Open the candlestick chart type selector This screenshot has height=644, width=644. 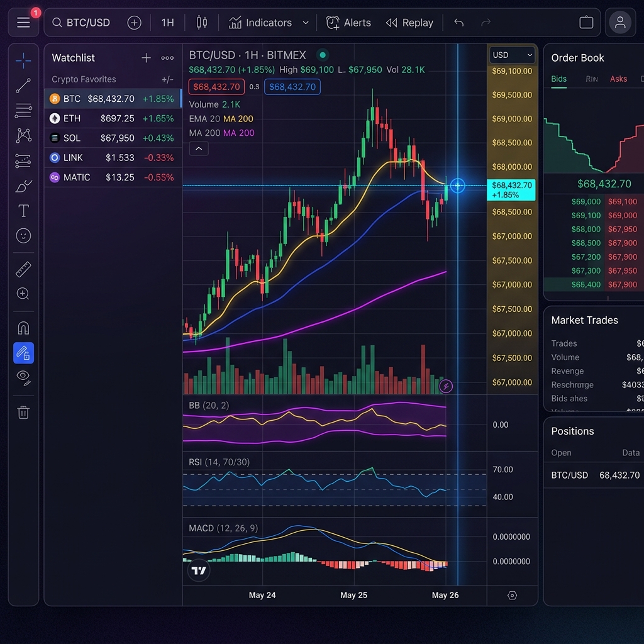click(x=202, y=23)
